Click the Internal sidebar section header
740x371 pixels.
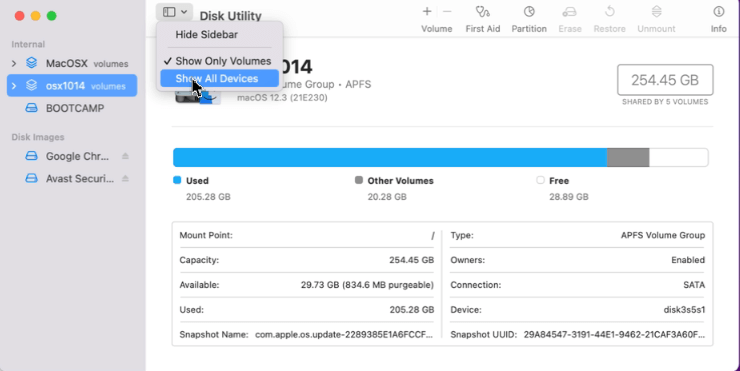pyautogui.click(x=28, y=44)
